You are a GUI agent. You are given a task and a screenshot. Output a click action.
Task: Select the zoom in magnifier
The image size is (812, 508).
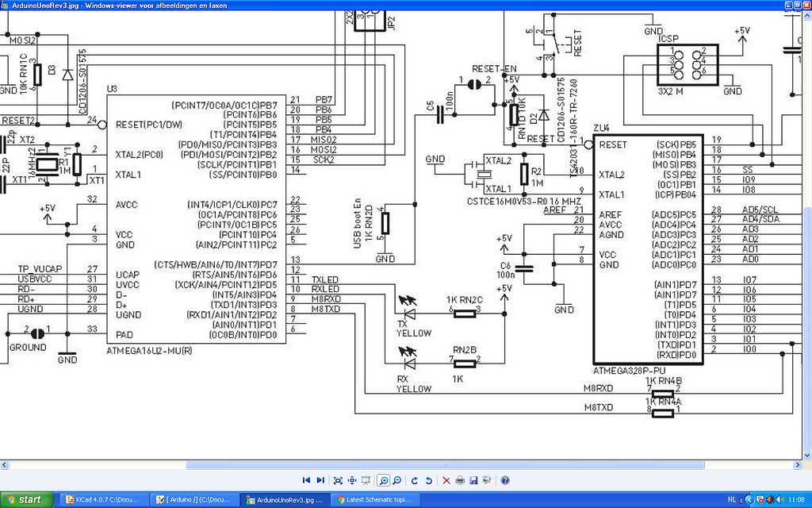[384, 480]
